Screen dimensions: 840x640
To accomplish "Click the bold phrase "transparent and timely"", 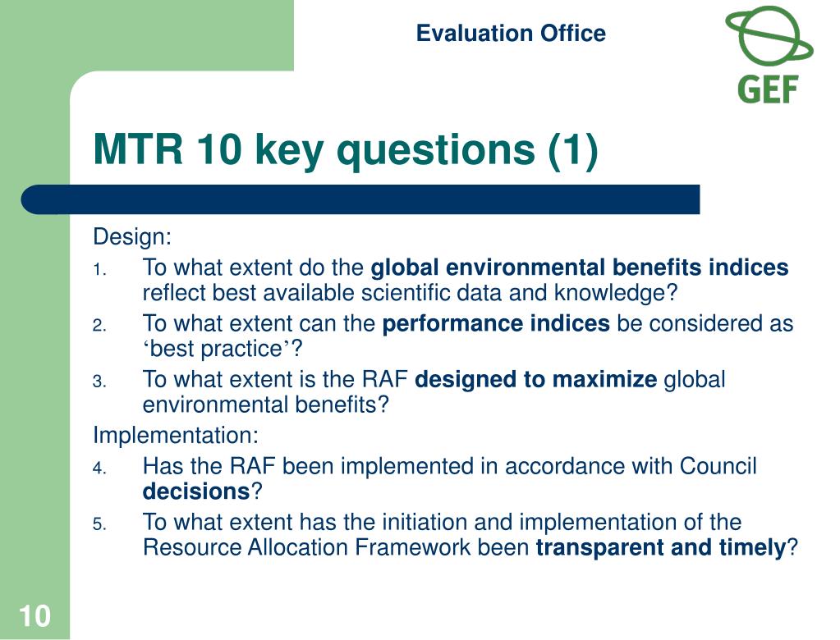I will pyautogui.click(x=660, y=547).
